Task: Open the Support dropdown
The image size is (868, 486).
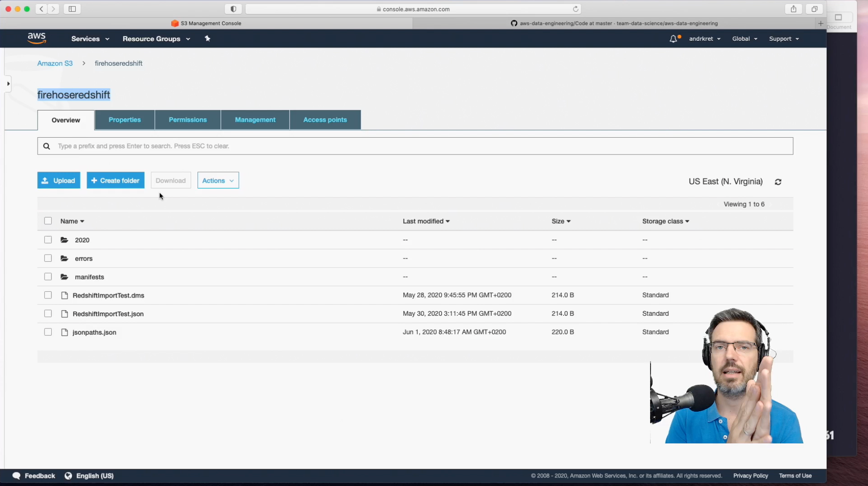Action: click(x=784, y=39)
